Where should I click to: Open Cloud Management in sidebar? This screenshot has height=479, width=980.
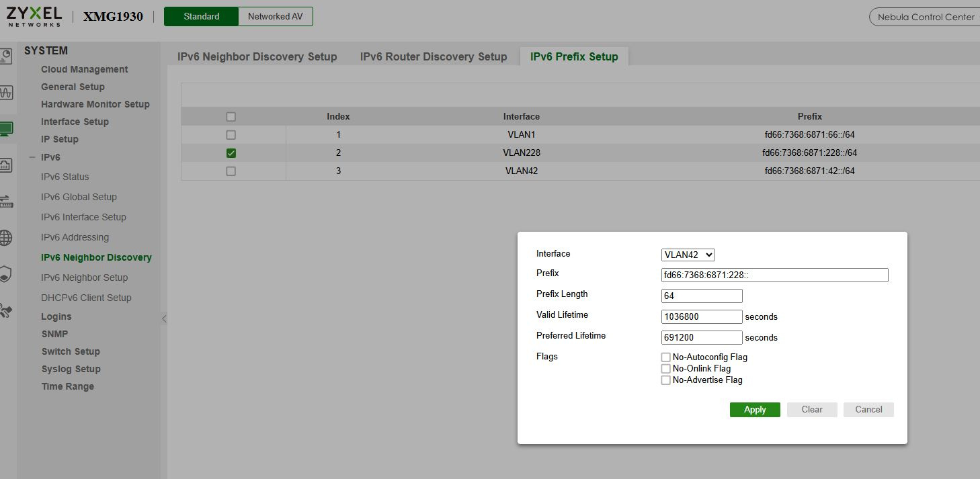(84, 69)
